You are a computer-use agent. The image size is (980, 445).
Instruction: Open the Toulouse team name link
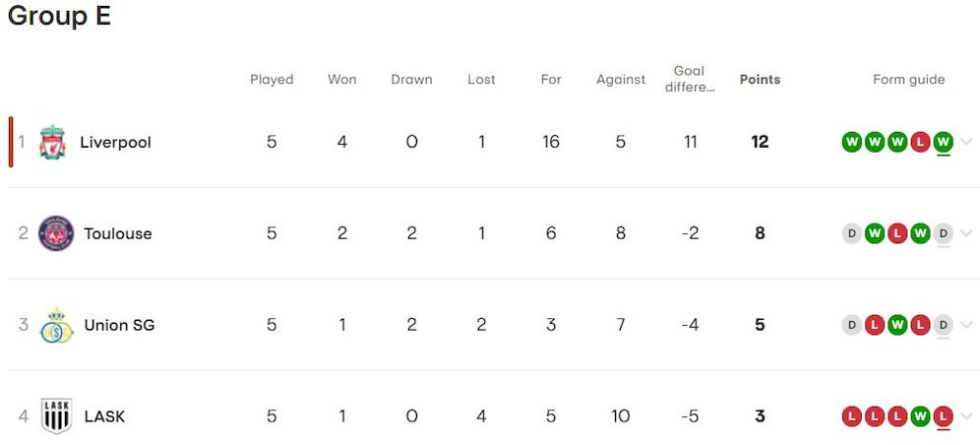(118, 233)
